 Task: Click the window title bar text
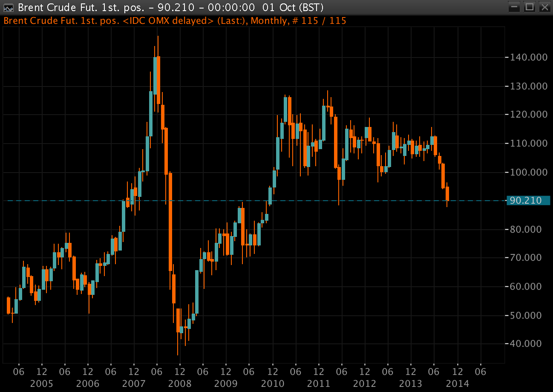170,7
